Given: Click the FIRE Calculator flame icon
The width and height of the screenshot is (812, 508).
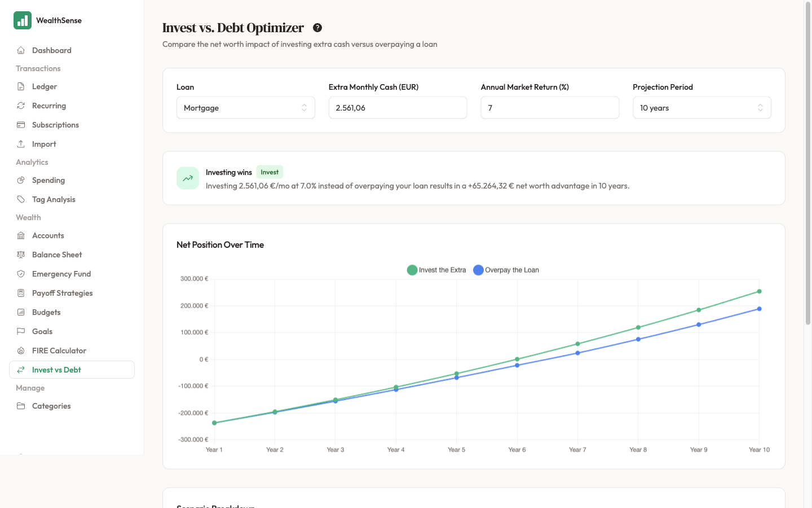Looking at the screenshot, I should point(21,351).
